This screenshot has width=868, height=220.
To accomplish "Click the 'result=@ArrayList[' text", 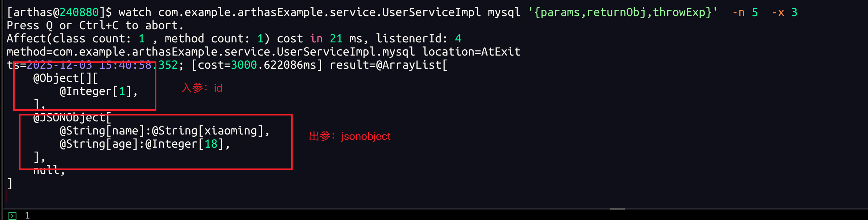I will tap(388, 65).
